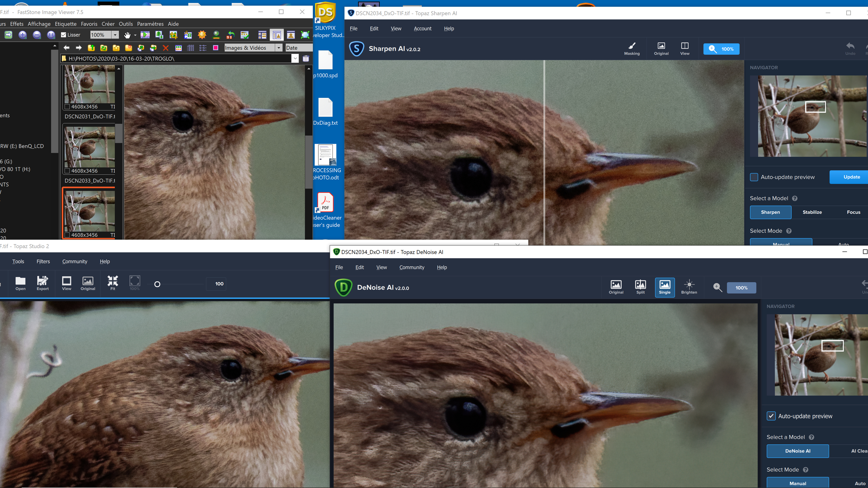Click the zoom in plus icon in FastStone
868x488 pixels.
click(x=23, y=35)
